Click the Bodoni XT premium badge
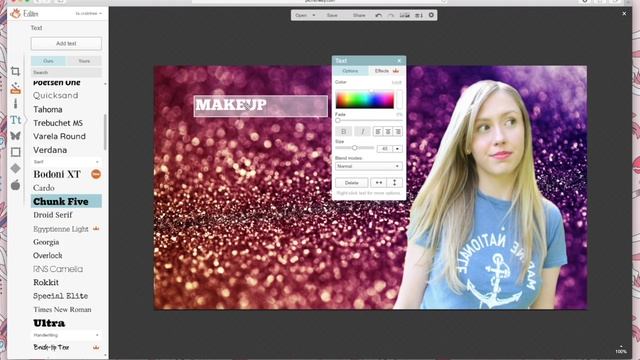The width and height of the screenshot is (640, 360). (96, 174)
